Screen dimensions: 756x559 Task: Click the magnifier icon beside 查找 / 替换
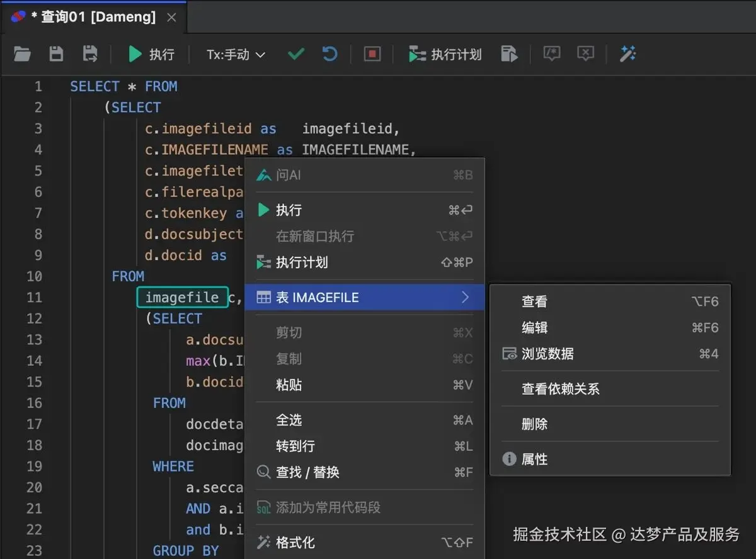263,472
